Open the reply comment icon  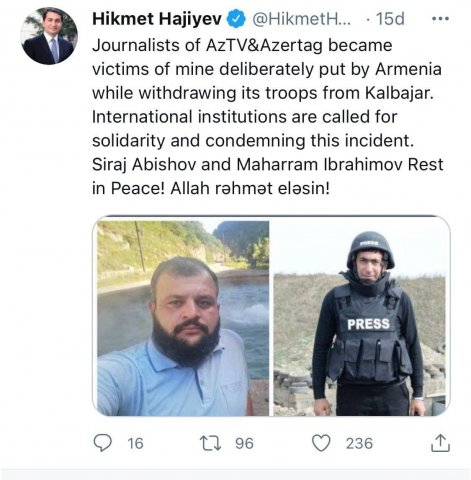coord(102,443)
